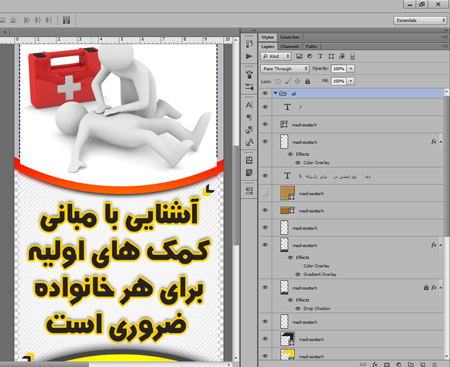
Task: Filter layers by type layers icon
Action: coord(320,56)
